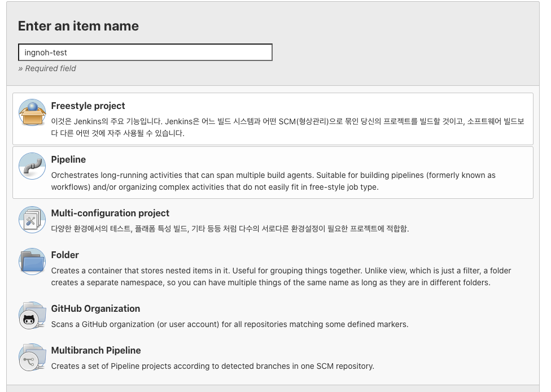
Task: Select Multi-configuration project title
Action: click(110, 213)
